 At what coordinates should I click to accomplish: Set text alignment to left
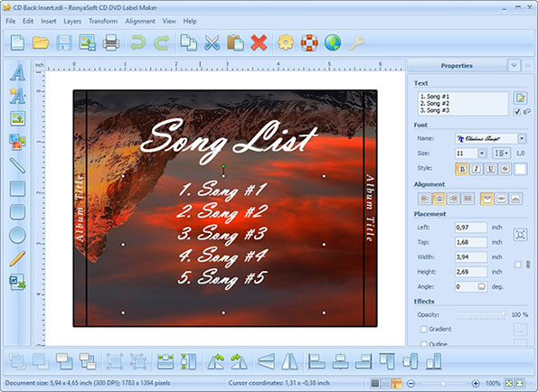(x=425, y=199)
